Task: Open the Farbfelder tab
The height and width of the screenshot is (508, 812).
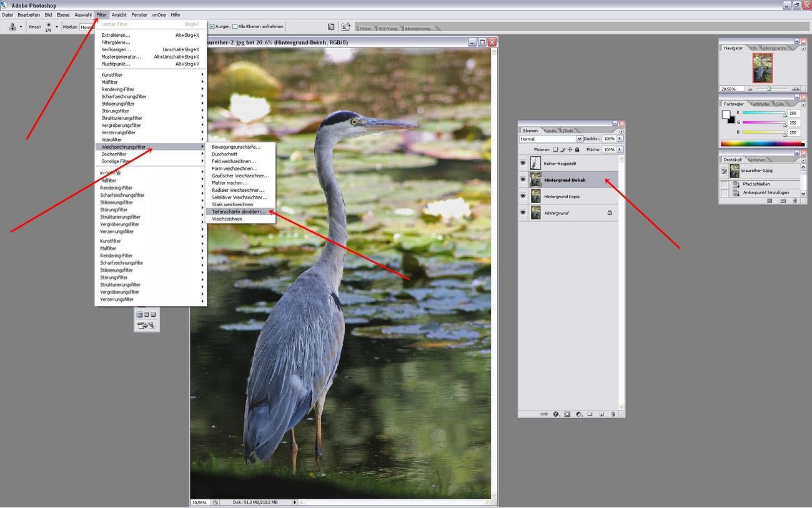Action: pos(760,104)
